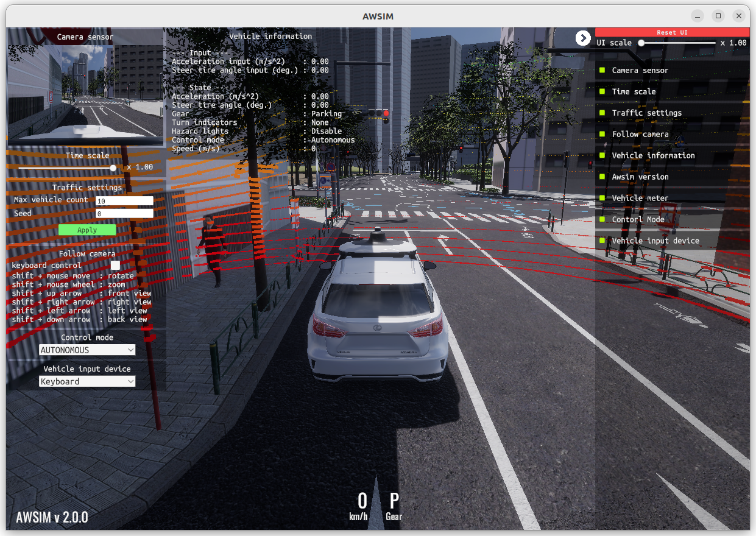Screen dimensions: 756x536
Task: Toggle Awsim version panel visibility
Action: click(601, 177)
